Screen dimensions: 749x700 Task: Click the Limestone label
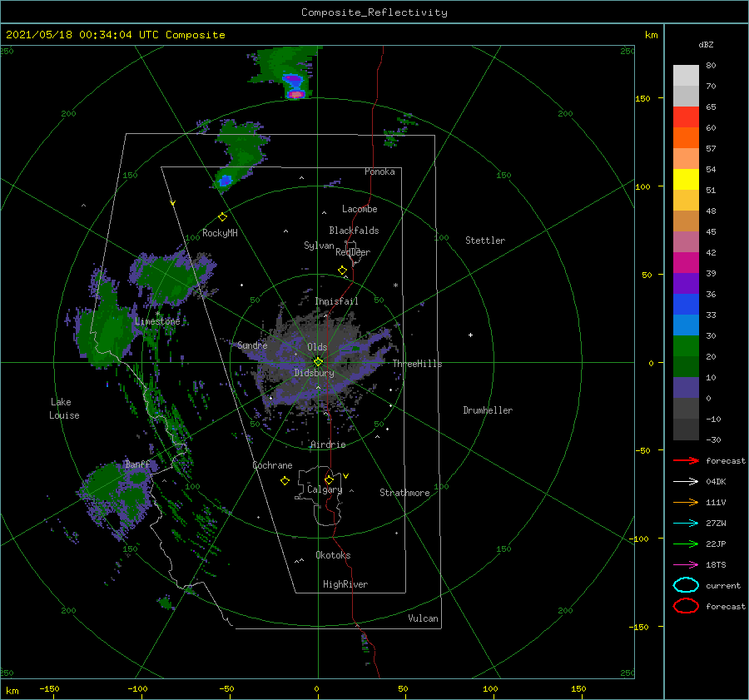(x=157, y=321)
